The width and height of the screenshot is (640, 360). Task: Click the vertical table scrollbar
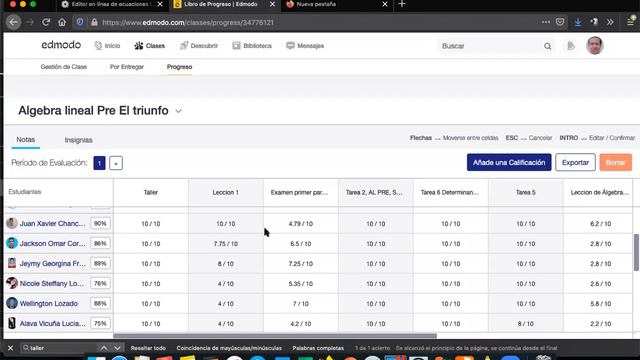[636, 252]
